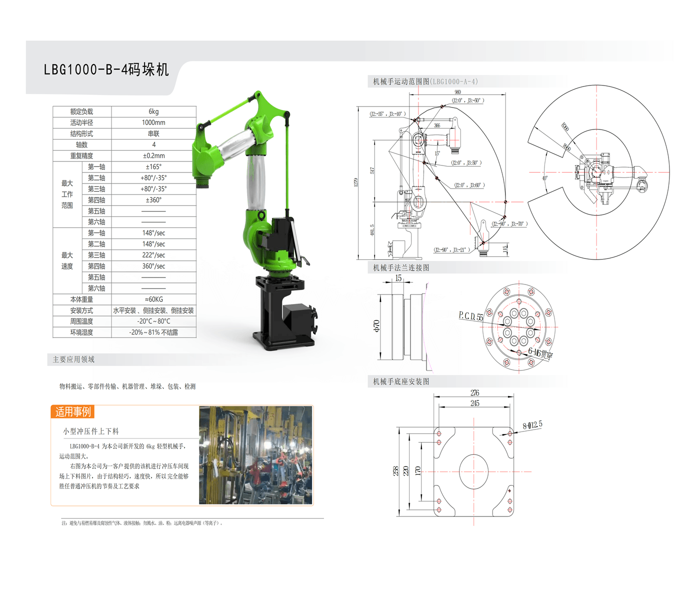This screenshot has height=600, width=700.
Task: Select the 结构形式 label cell
Action: point(82,133)
